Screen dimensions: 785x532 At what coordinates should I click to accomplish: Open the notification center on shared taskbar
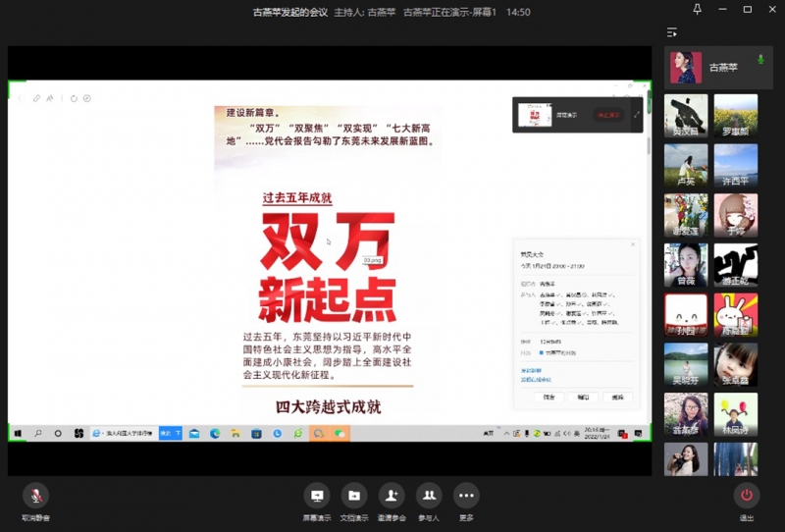point(639,434)
